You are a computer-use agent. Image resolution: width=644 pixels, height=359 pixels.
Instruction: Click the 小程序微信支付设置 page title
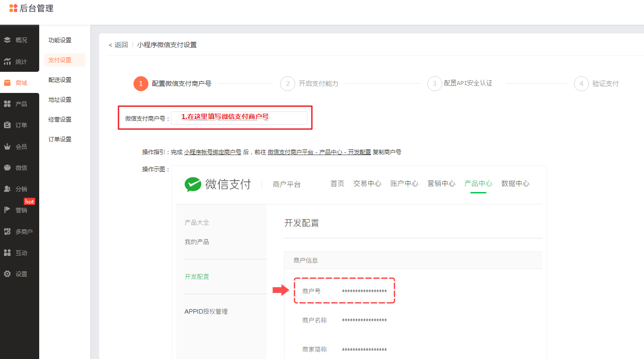pyautogui.click(x=167, y=45)
